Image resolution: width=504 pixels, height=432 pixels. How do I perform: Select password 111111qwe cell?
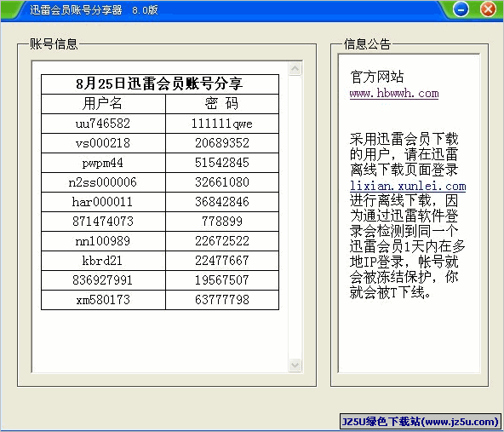[222, 124]
